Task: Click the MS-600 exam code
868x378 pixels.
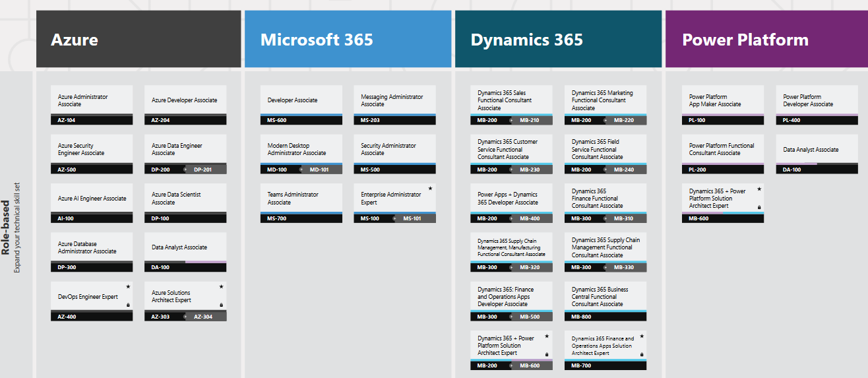Action: (x=277, y=121)
